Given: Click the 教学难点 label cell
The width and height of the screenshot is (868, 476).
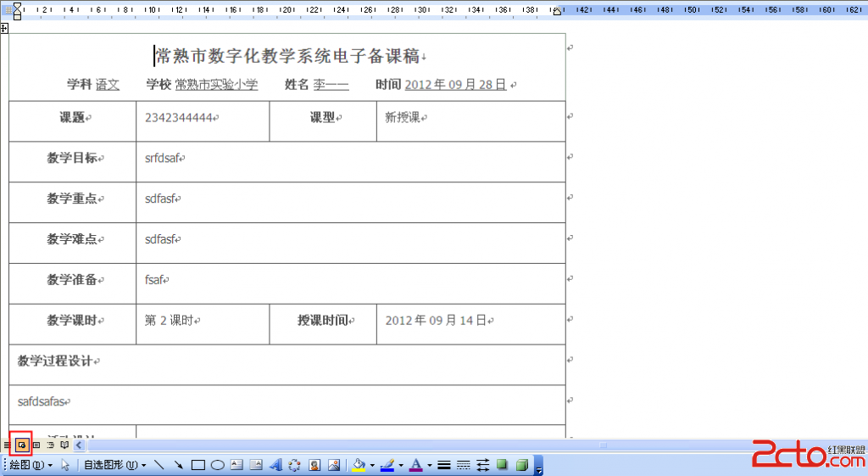Looking at the screenshot, I should click(x=73, y=244).
